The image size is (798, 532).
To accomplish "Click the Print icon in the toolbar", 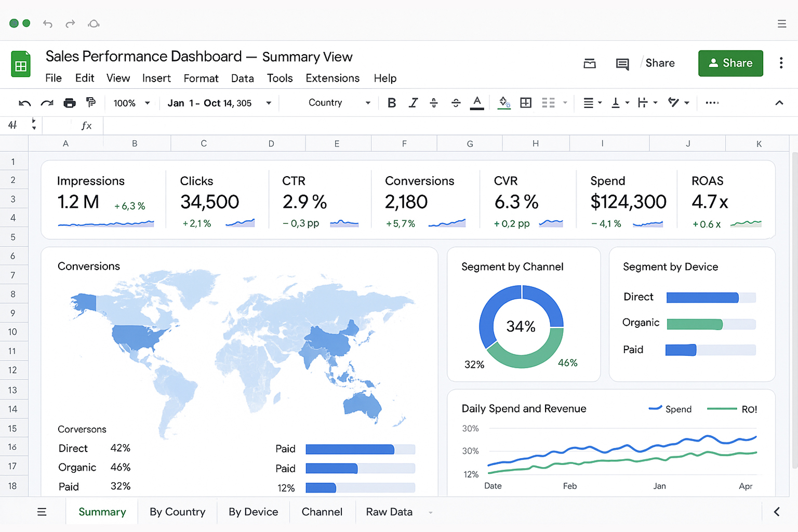I will click(69, 103).
